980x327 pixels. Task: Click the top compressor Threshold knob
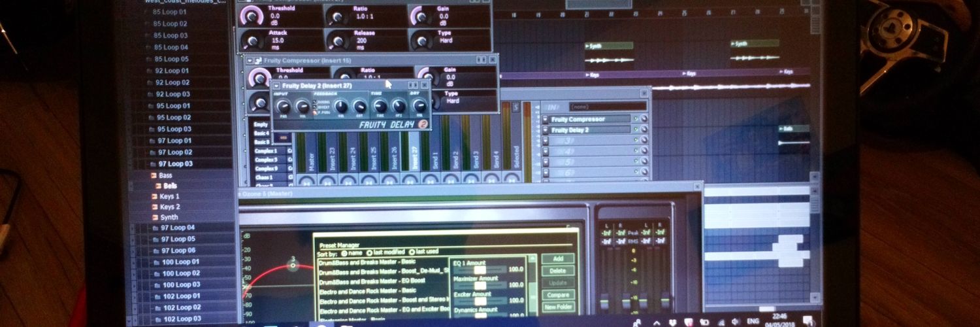(x=251, y=16)
